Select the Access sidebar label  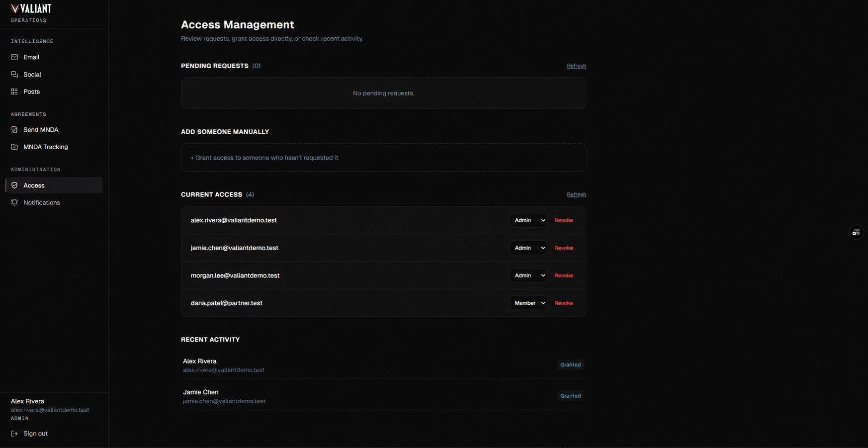click(x=34, y=185)
